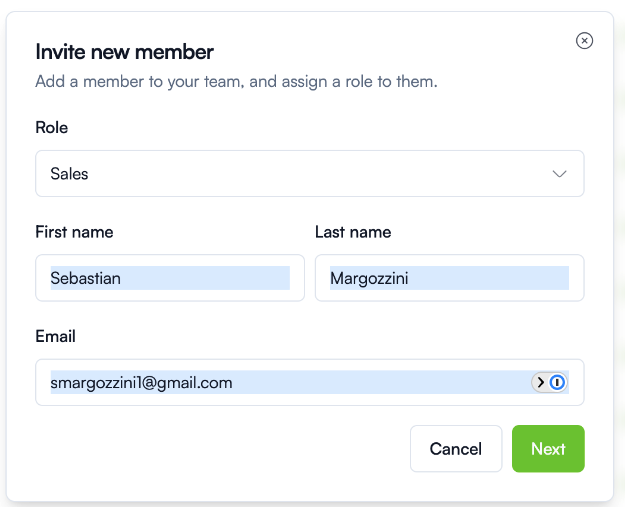The height and width of the screenshot is (507, 625).
Task: Click the highlighted "Sebastian" text
Action: click(x=86, y=278)
